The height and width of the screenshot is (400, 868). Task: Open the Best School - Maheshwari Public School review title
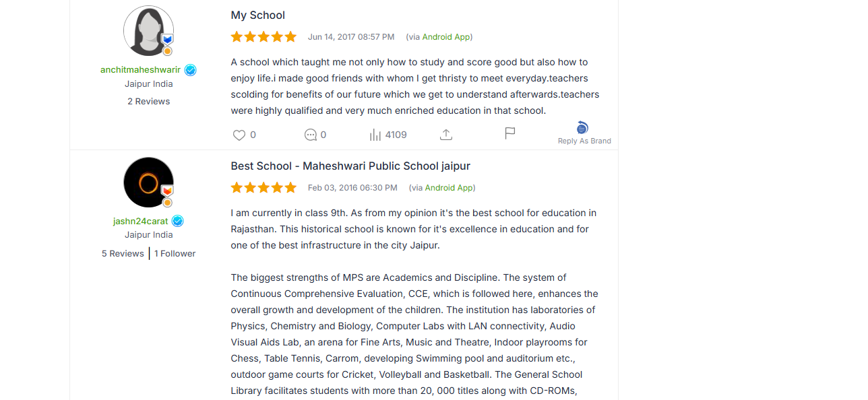pos(350,166)
